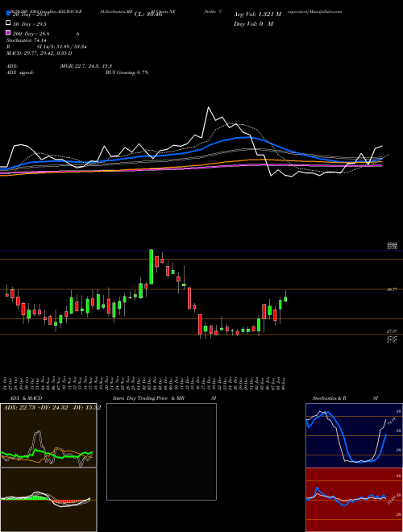403x532 pixels.
Task: Click the 27.97 price level label
Action: (392, 331)
